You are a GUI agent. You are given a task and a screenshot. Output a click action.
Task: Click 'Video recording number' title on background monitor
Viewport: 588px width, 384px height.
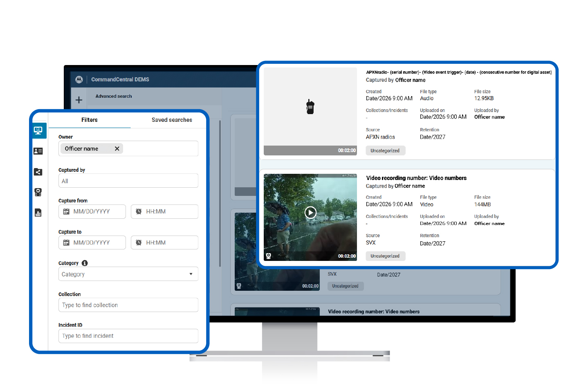click(x=374, y=312)
